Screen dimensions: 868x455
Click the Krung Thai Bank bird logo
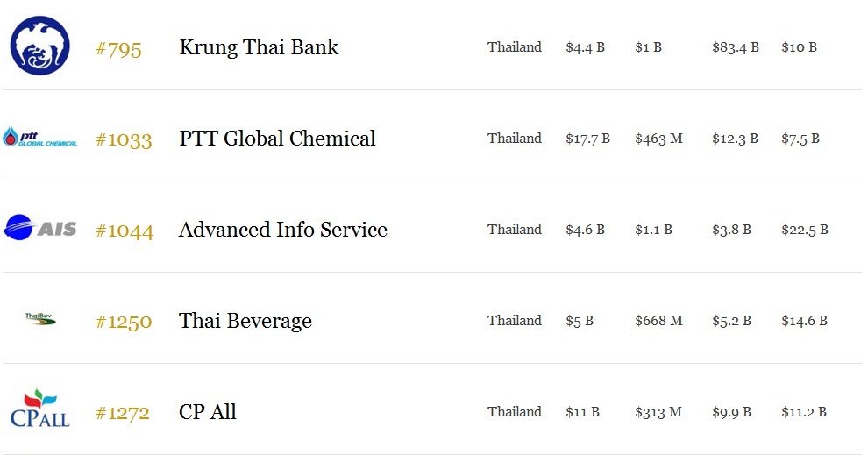click(x=39, y=46)
